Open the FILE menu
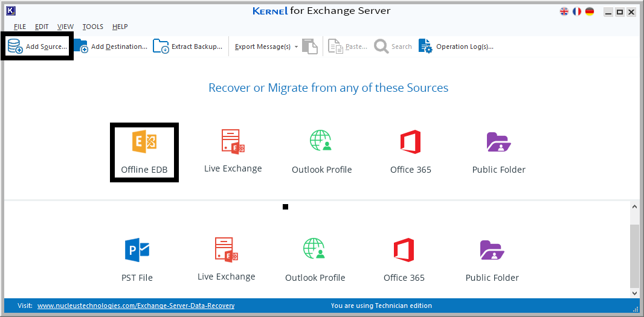Viewport: 644px width, 317px height. (x=20, y=27)
